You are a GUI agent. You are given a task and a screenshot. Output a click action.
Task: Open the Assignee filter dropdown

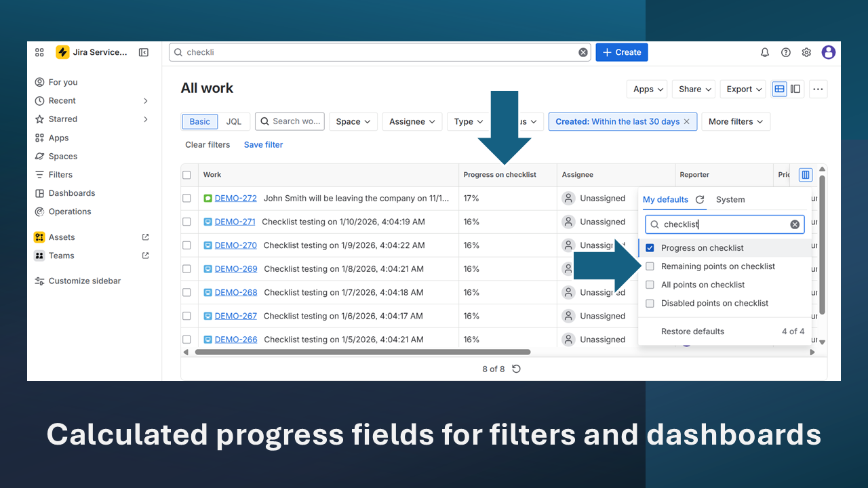[412, 121]
